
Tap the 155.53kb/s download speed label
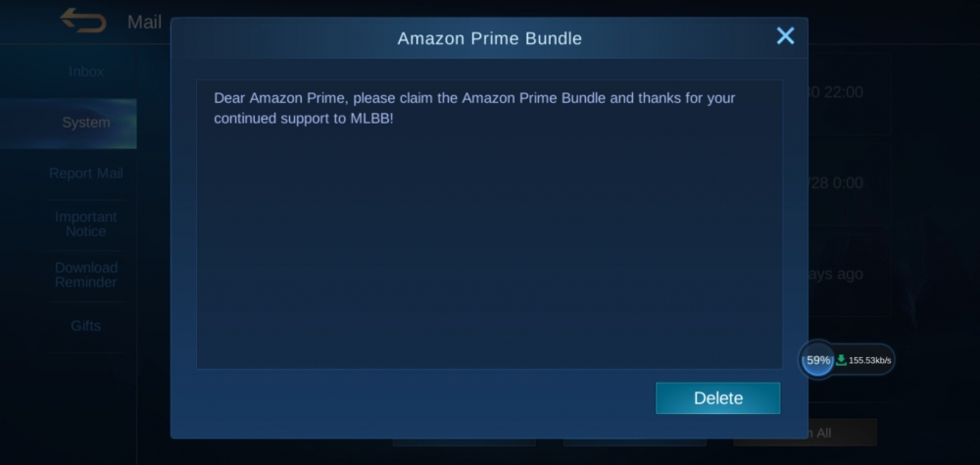pos(870,360)
